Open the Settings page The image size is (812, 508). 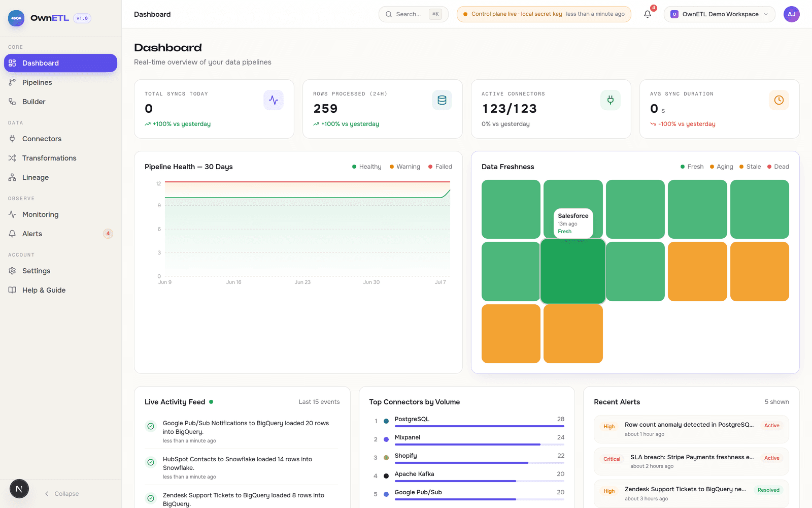tap(60, 271)
